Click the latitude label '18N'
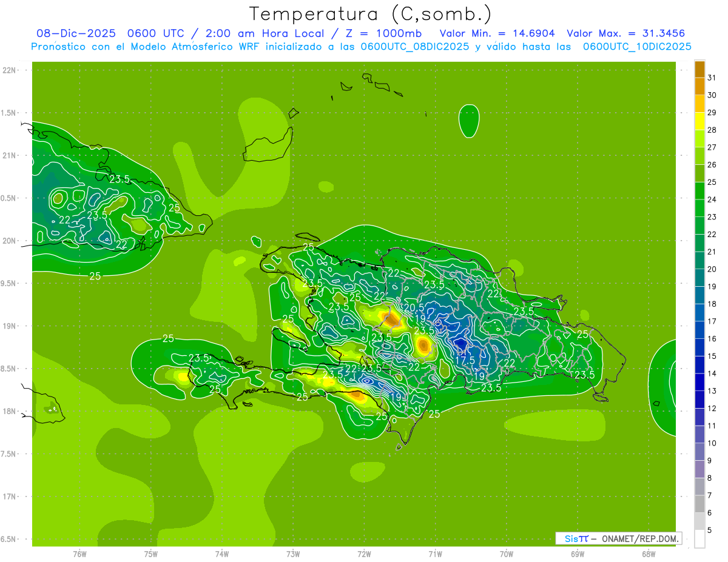This screenshot has height=562, width=728. (10, 411)
